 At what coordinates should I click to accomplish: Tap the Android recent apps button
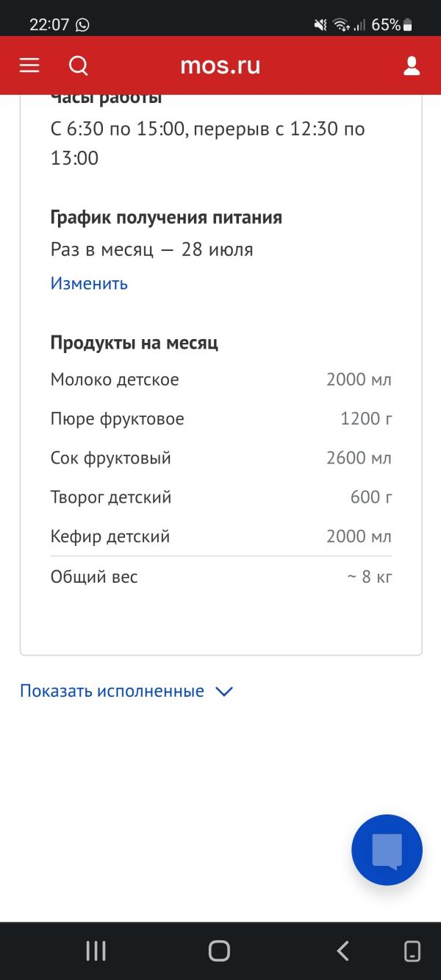tap(96, 951)
